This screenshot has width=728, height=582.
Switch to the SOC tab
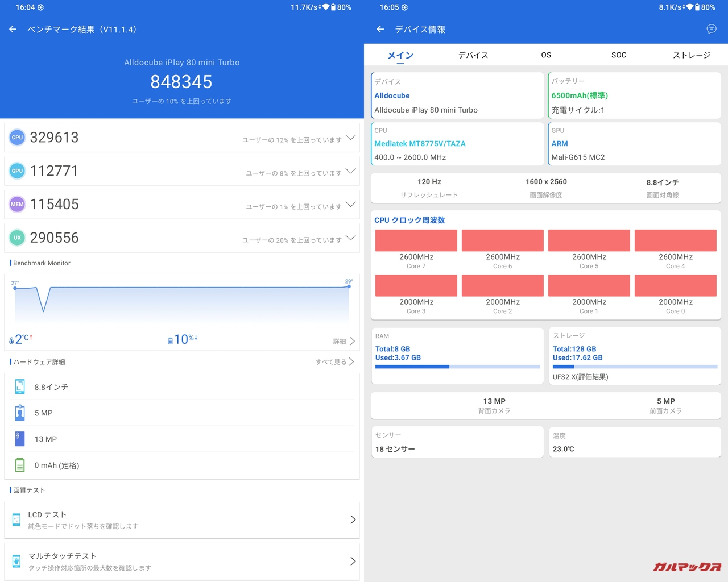point(619,55)
